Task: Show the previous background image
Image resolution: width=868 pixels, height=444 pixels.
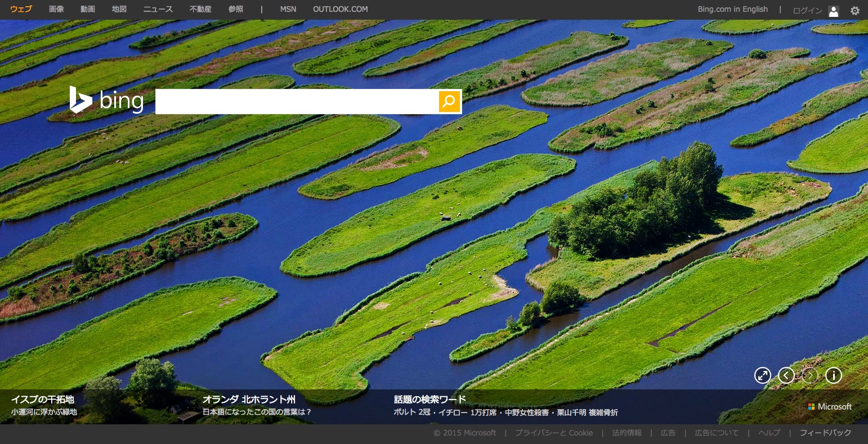Action: (x=786, y=375)
